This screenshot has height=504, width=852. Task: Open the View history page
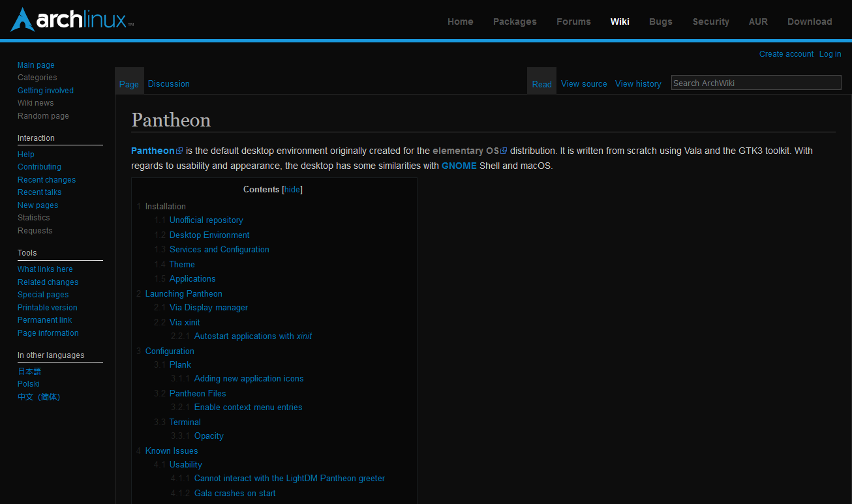(x=637, y=83)
